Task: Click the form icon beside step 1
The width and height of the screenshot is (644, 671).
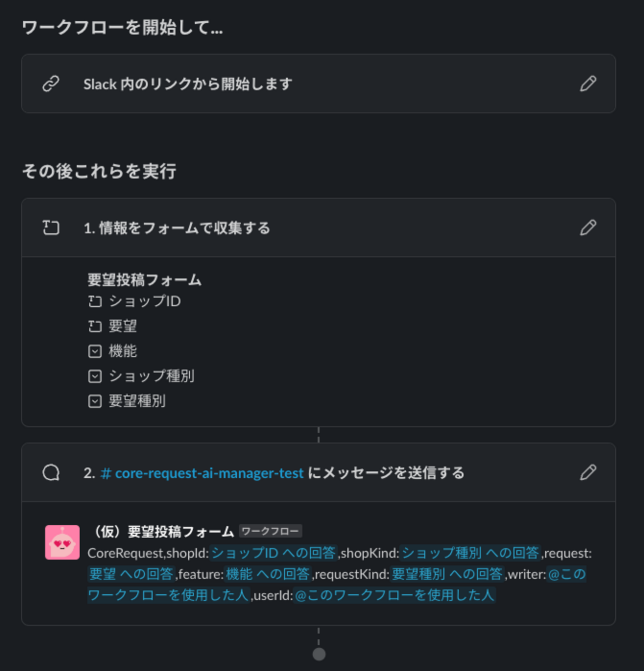Action: pos(51,228)
